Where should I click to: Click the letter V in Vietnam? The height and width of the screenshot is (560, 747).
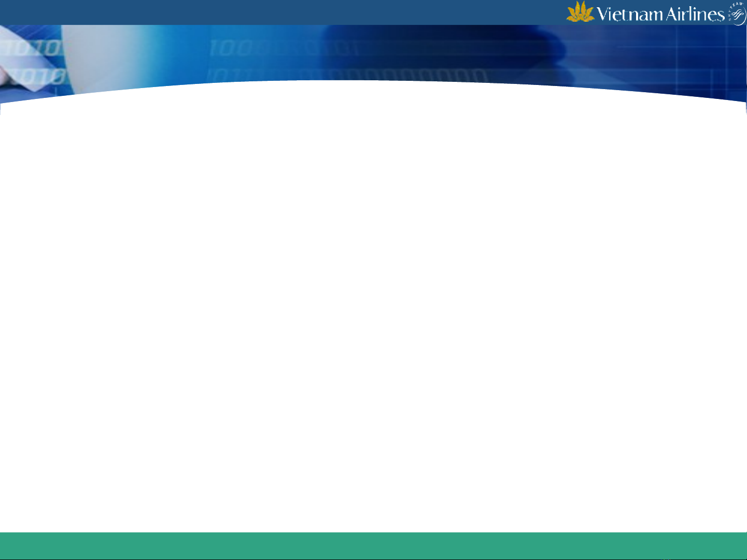pos(603,14)
